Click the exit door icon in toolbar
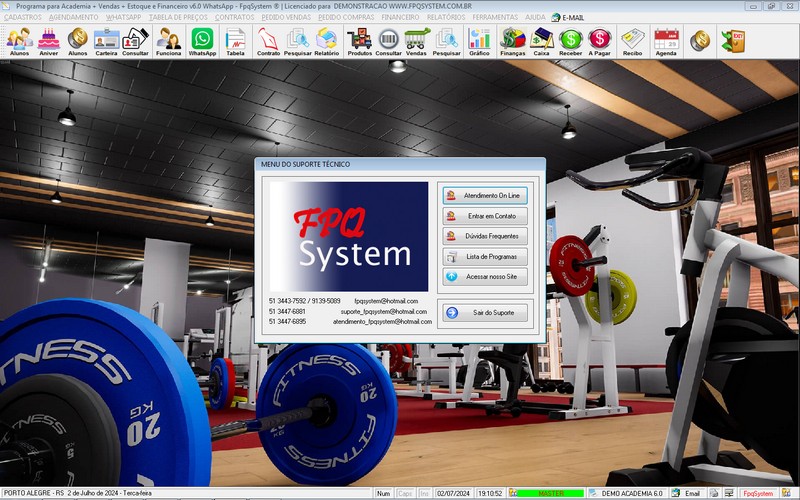This screenshot has width=800, height=500. [x=733, y=41]
